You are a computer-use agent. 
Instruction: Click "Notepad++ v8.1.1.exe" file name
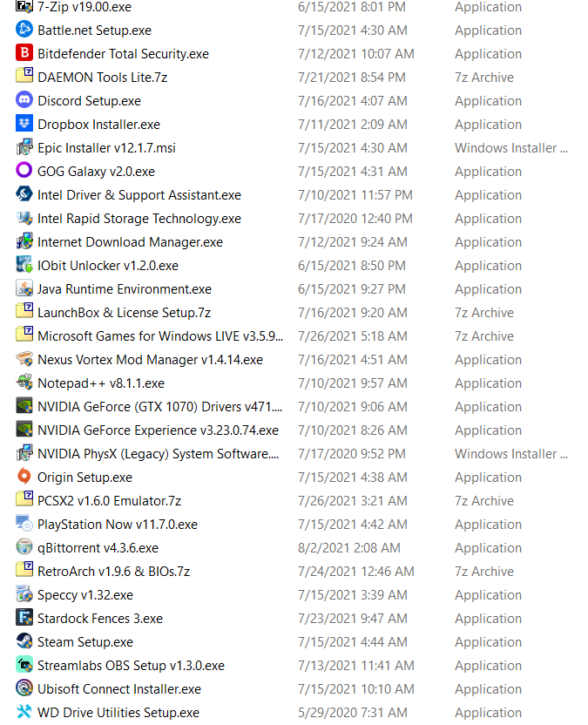click(101, 383)
